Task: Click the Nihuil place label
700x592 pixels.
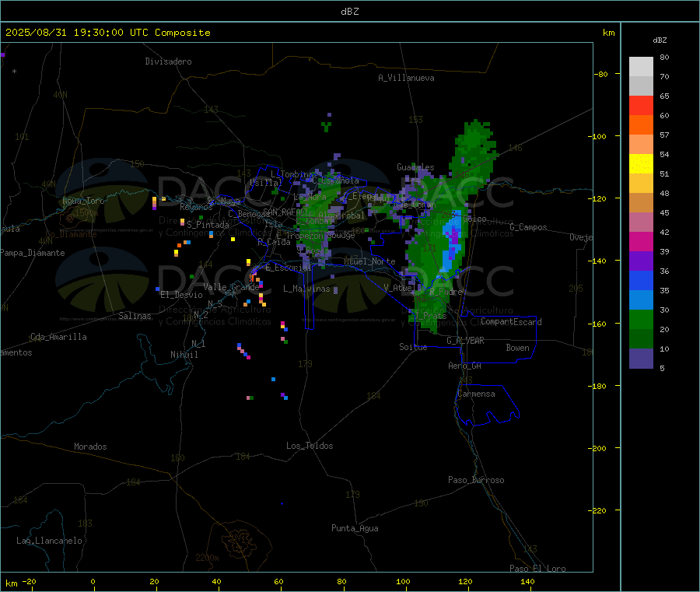Action: tap(184, 355)
